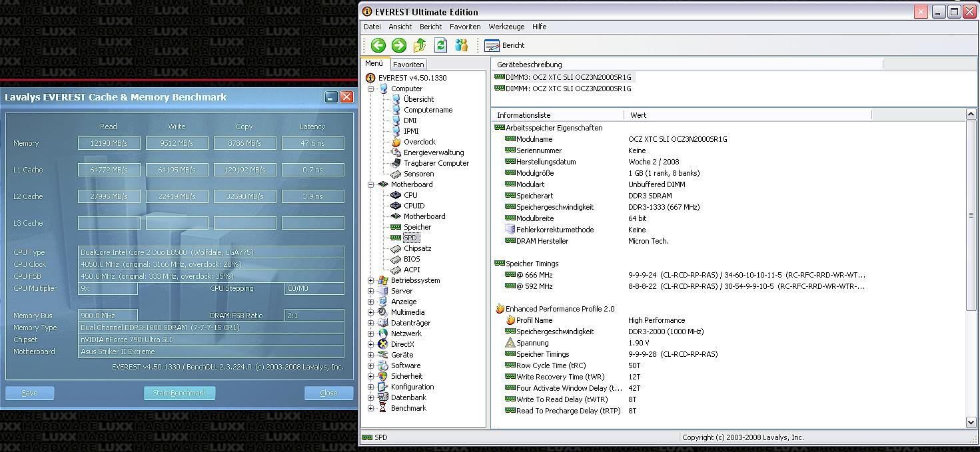Click the Up level toolbar icon
Viewport: 980px width, 452px height.
420,45
